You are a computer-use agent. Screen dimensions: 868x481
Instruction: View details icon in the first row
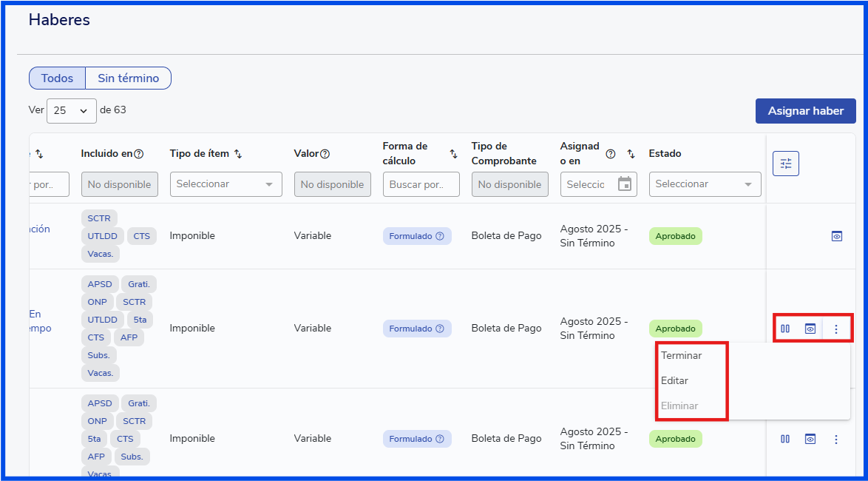tap(836, 236)
